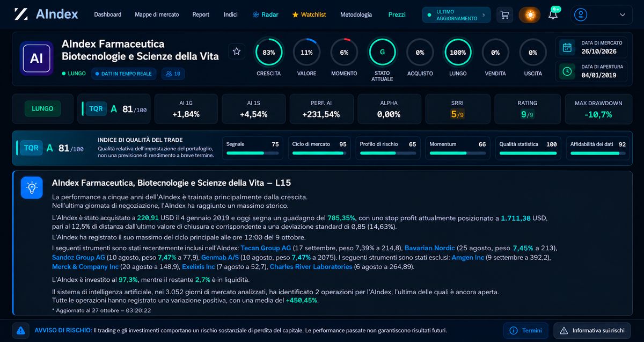
Task: Open the shopping cart
Action: pyautogui.click(x=504, y=15)
